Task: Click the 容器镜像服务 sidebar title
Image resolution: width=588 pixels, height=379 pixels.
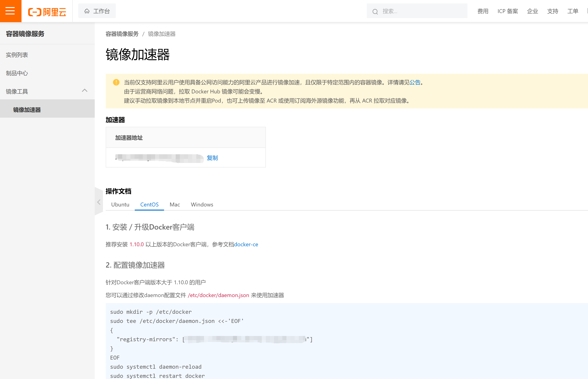Action: click(25, 34)
